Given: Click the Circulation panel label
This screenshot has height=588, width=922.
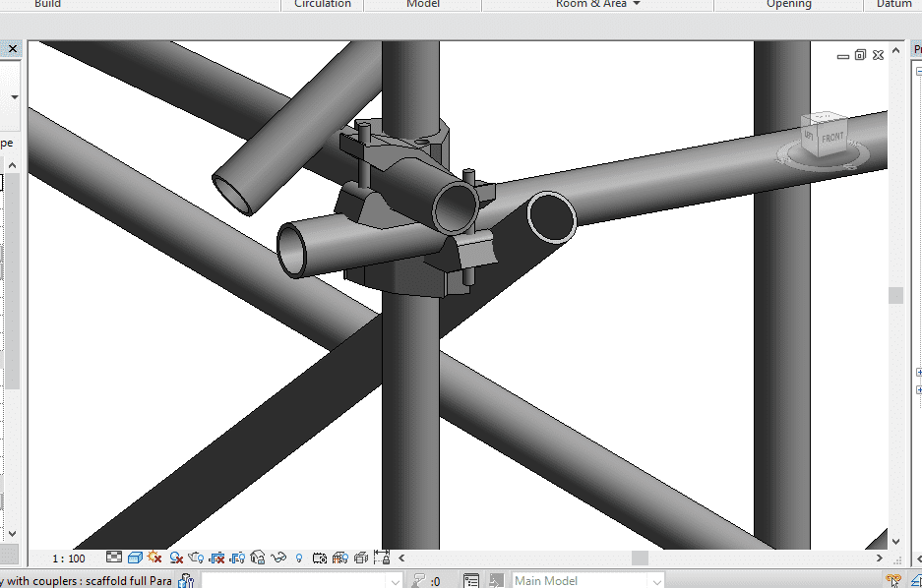Looking at the screenshot, I should point(322,4).
